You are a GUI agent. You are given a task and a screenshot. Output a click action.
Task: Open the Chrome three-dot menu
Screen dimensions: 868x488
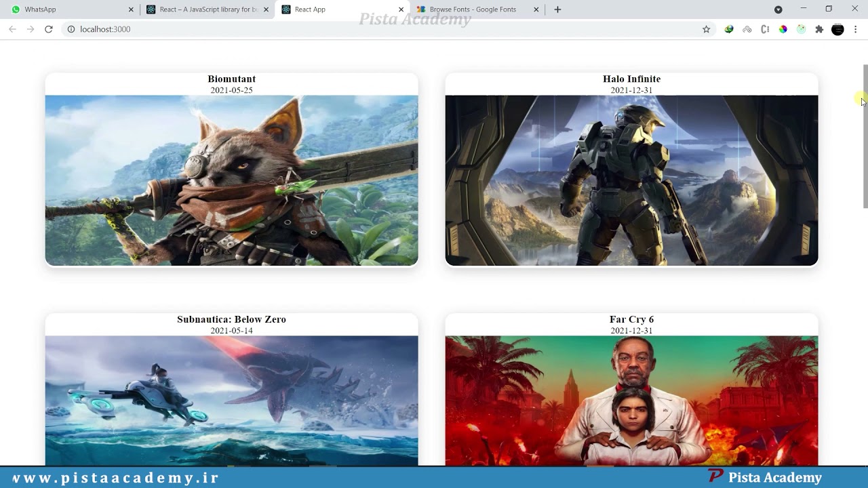pyautogui.click(x=856, y=29)
